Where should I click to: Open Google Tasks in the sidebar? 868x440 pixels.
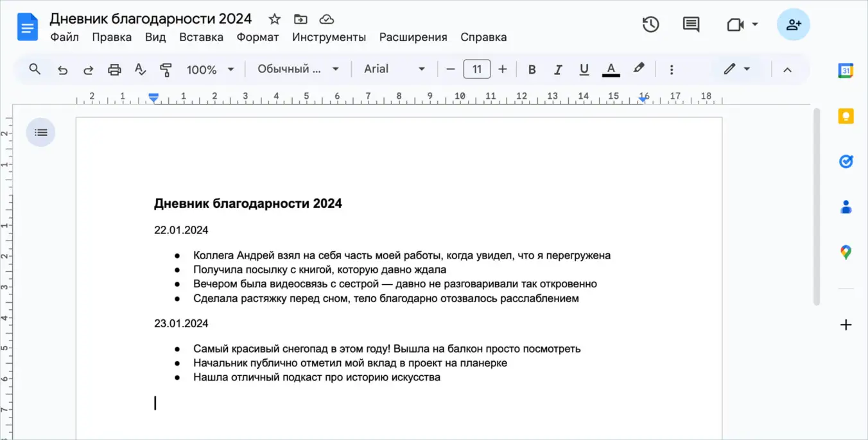click(846, 161)
